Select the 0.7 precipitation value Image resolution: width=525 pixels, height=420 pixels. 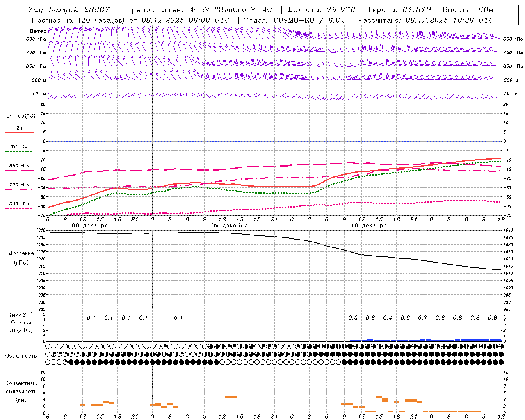pyautogui.click(x=422, y=318)
